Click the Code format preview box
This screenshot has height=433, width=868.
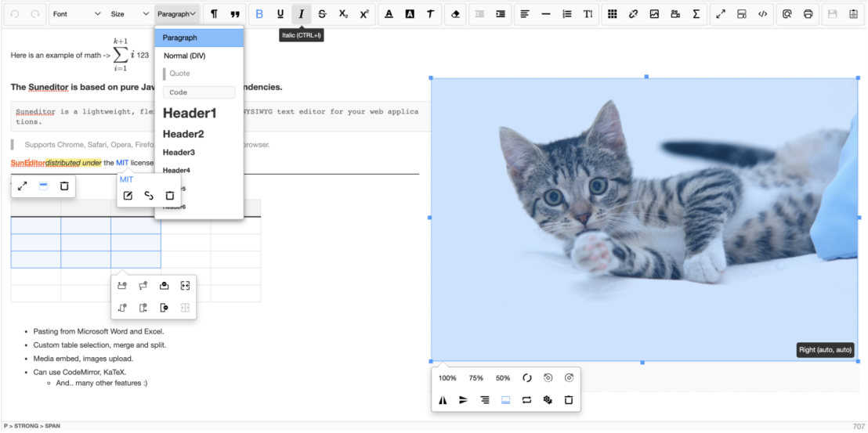click(199, 92)
